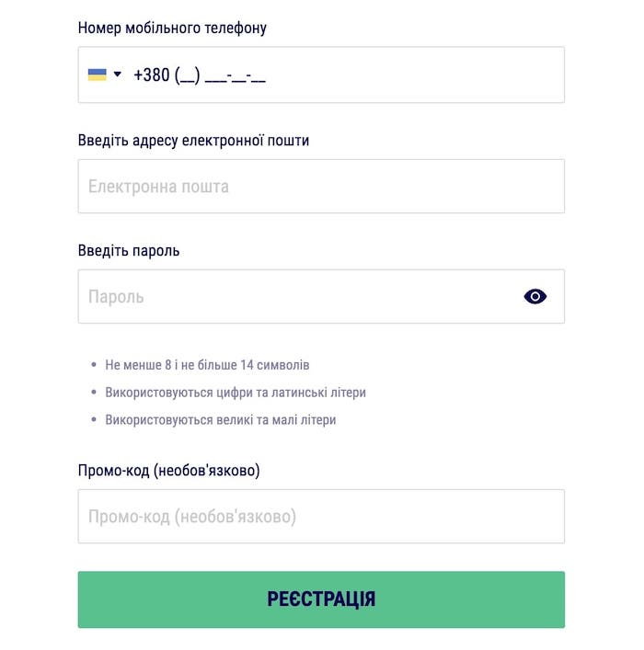Click the 'Промо-код (необов'язково)' label above the field
This screenshot has height=650, width=644.
click(x=168, y=471)
